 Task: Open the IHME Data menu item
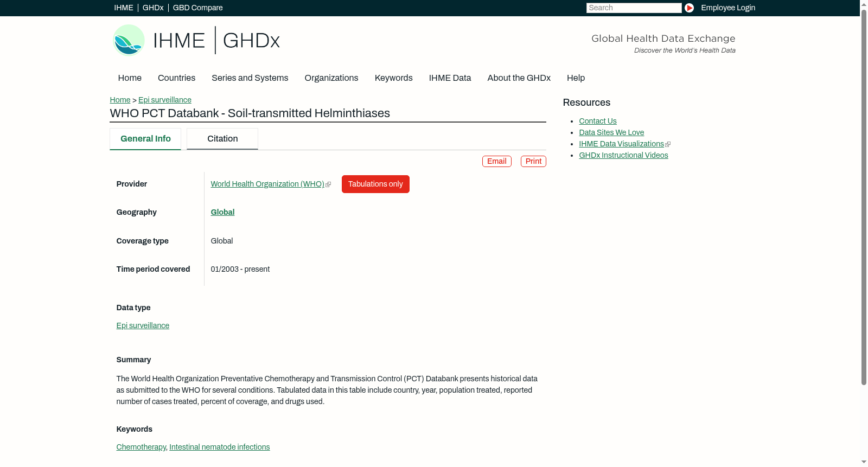[450, 78]
